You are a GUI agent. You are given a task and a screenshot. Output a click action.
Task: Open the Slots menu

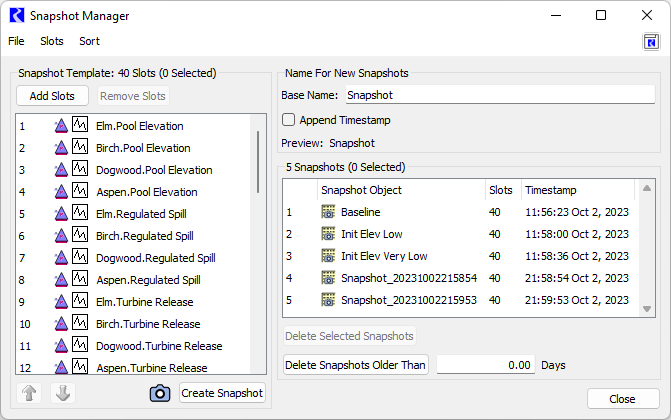[x=52, y=41]
